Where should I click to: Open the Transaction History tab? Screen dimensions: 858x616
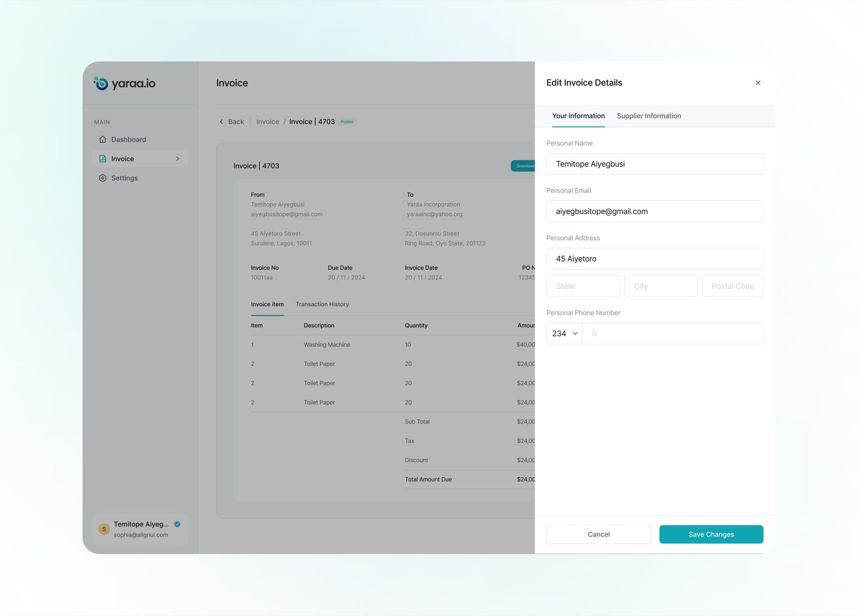[x=322, y=304]
